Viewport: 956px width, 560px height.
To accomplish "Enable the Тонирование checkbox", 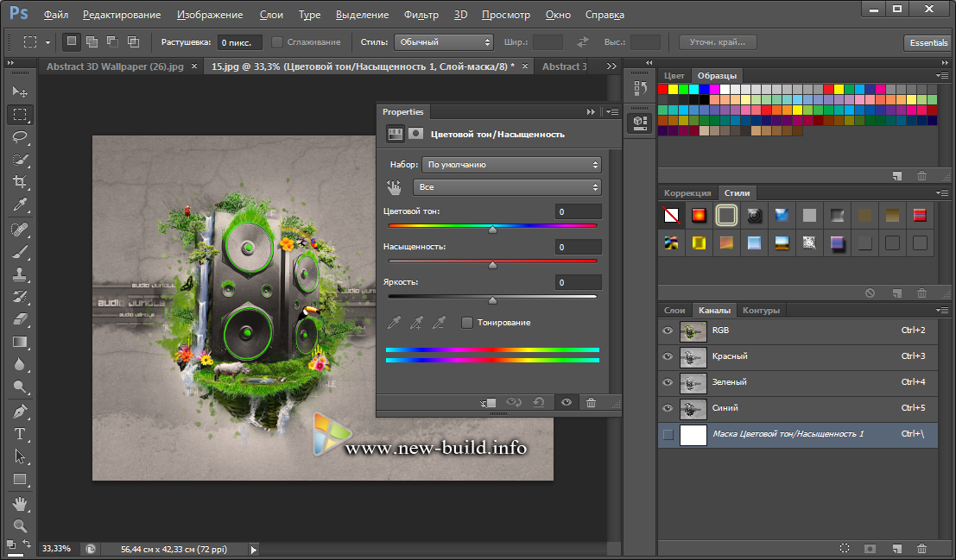I will pyautogui.click(x=467, y=323).
